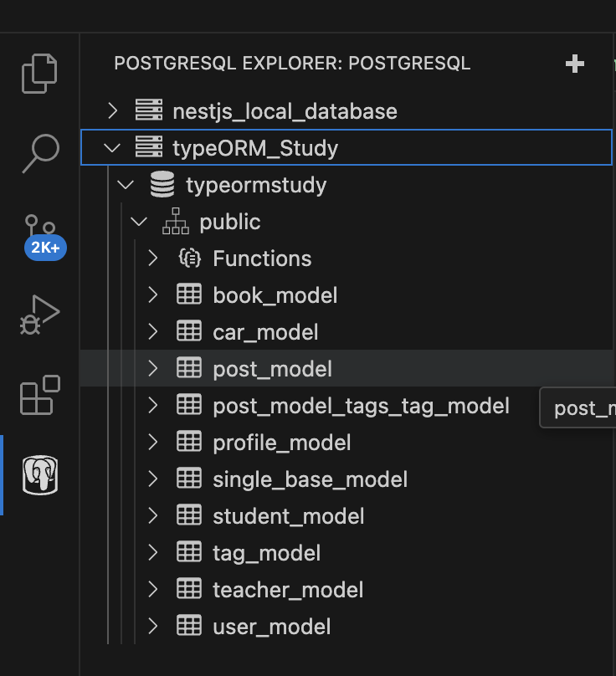Expand the book_model table columns
The height and width of the screenshot is (676, 616).
coord(152,295)
